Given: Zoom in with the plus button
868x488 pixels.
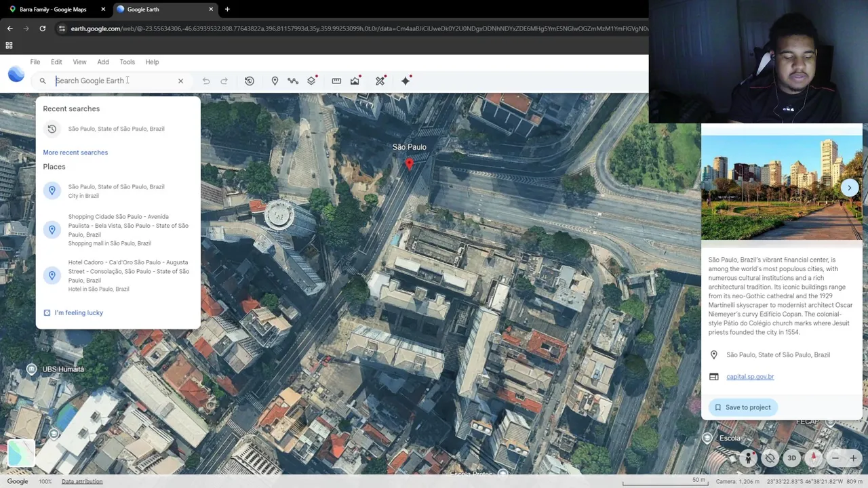Looking at the screenshot, I should pos(853,458).
